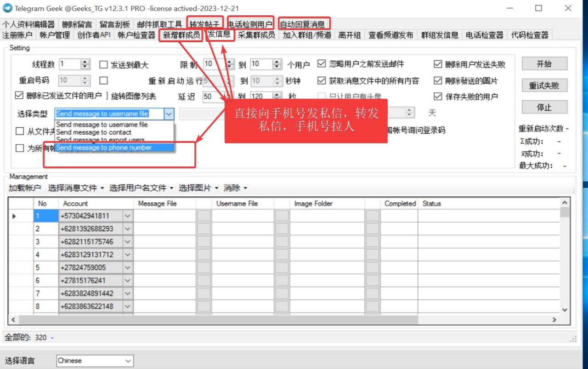Open the 选择消息文件 dropdown
Viewport: 588px width, 369px height.
(x=76, y=187)
